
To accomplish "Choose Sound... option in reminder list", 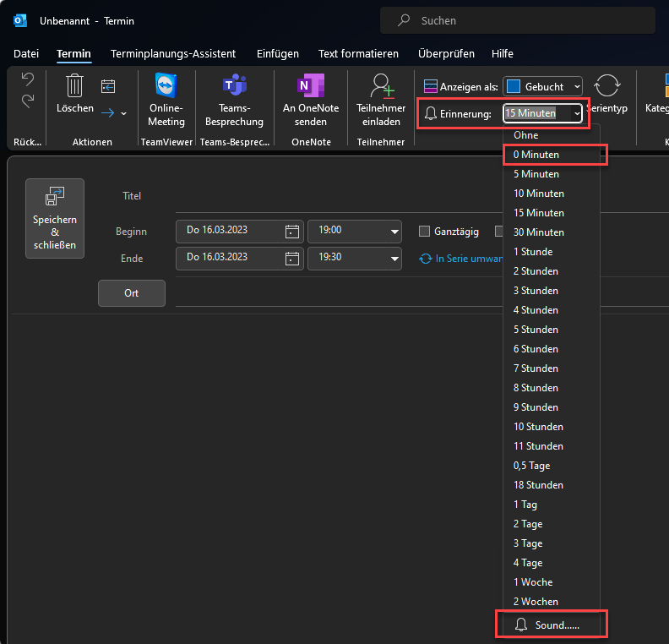I will 550,625.
